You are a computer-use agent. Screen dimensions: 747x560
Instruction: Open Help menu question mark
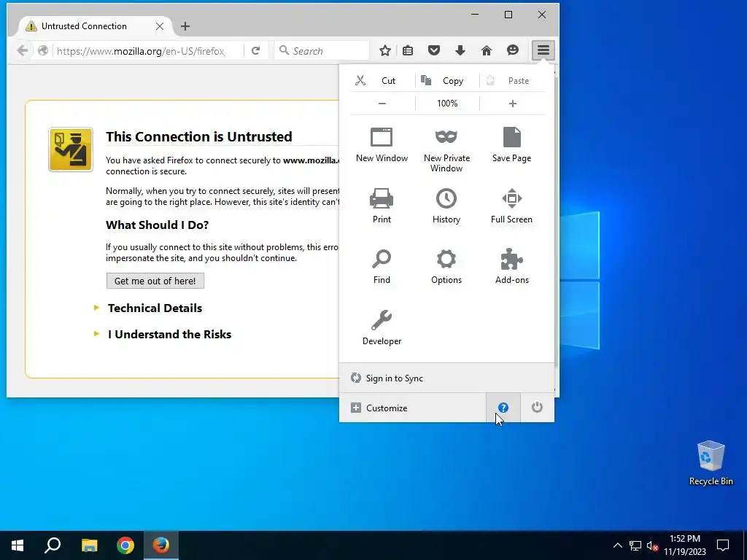coord(503,408)
